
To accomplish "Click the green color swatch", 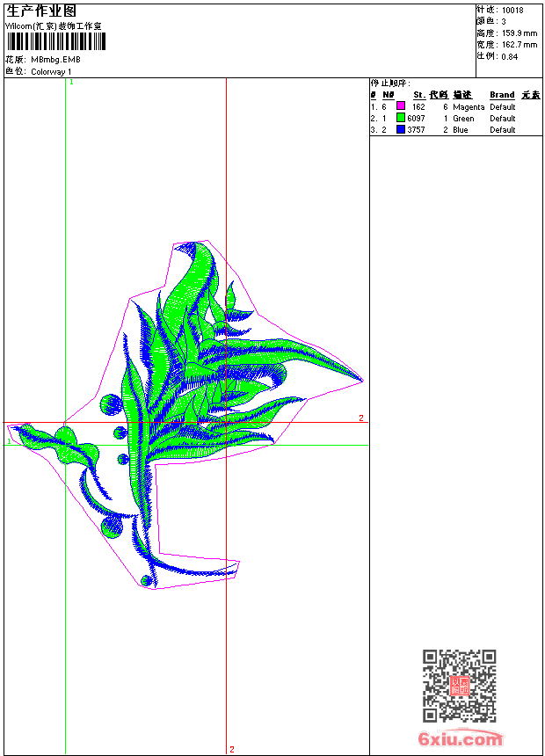I will [400, 118].
